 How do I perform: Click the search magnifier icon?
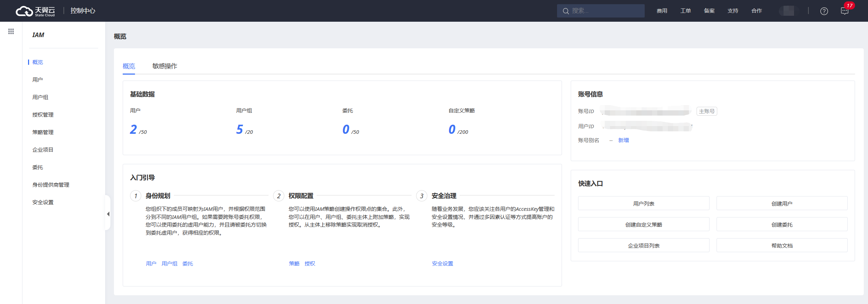(x=566, y=11)
